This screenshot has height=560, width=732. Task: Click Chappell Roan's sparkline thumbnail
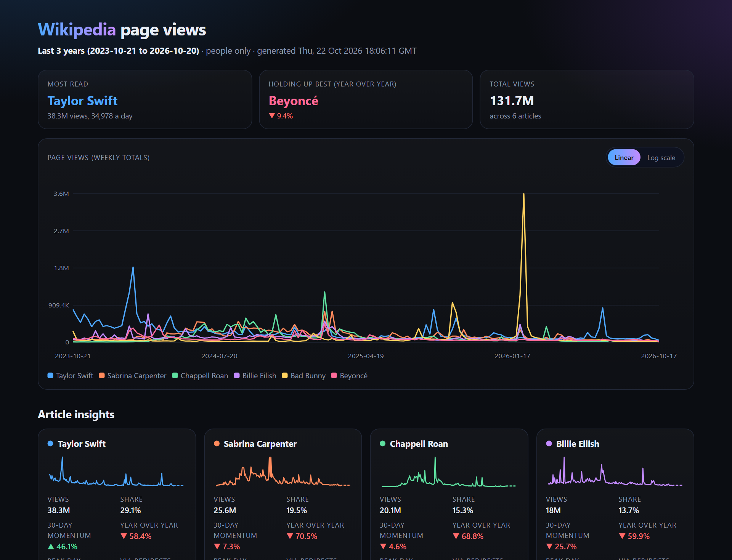449,472
